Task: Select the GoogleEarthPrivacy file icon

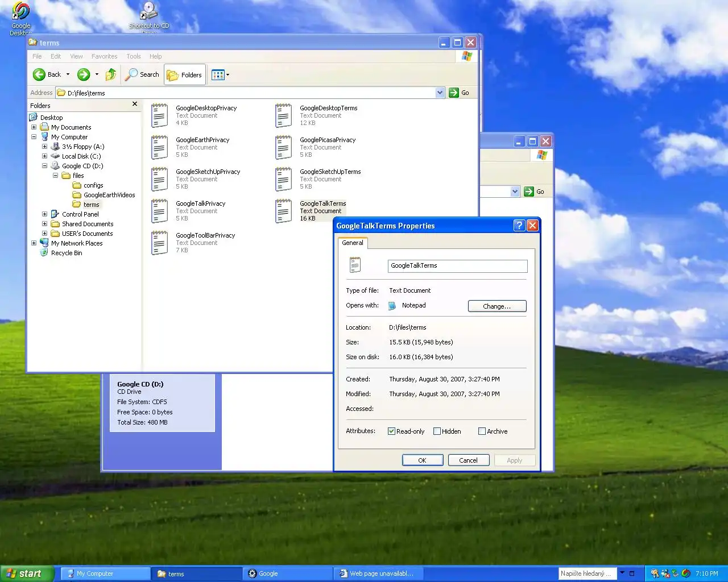Action: 160,147
